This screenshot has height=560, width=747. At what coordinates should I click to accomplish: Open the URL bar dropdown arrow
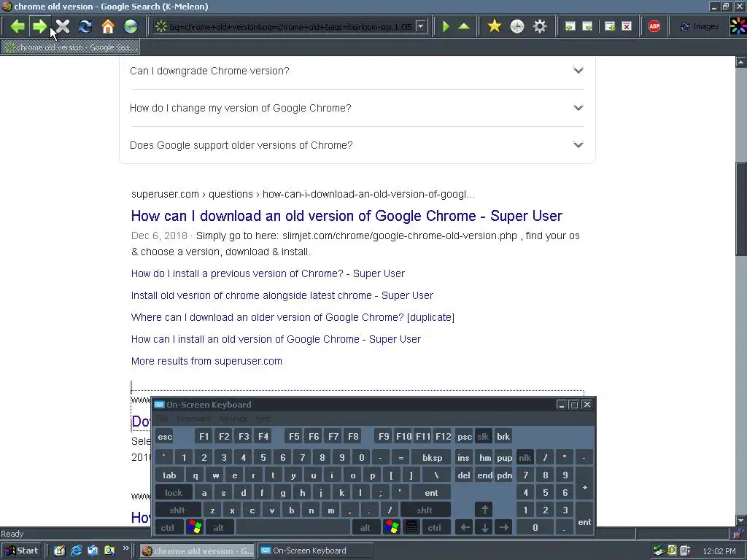[421, 26]
